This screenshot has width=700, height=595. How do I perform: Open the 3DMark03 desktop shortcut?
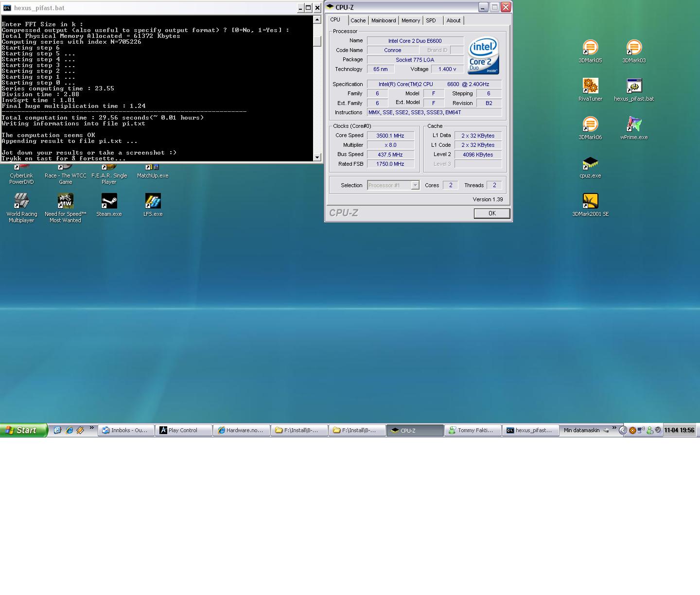(634, 51)
